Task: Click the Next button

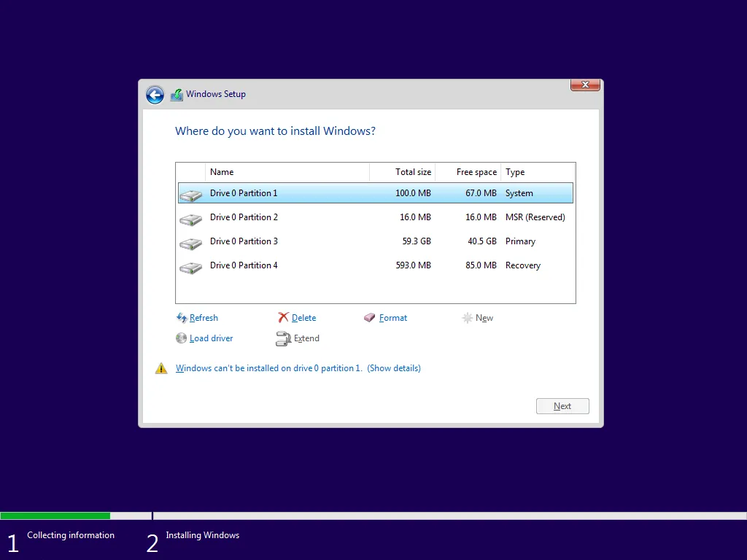Action: click(562, 405)
